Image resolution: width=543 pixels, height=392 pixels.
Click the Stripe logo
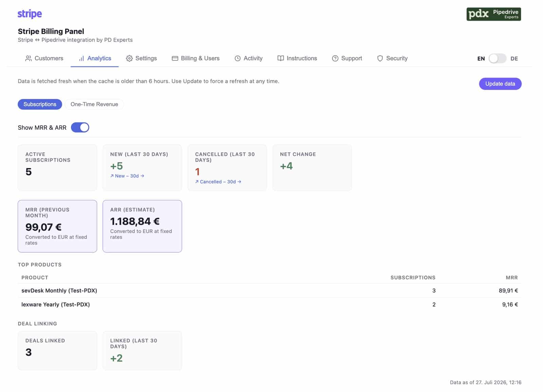pos(30,14)
